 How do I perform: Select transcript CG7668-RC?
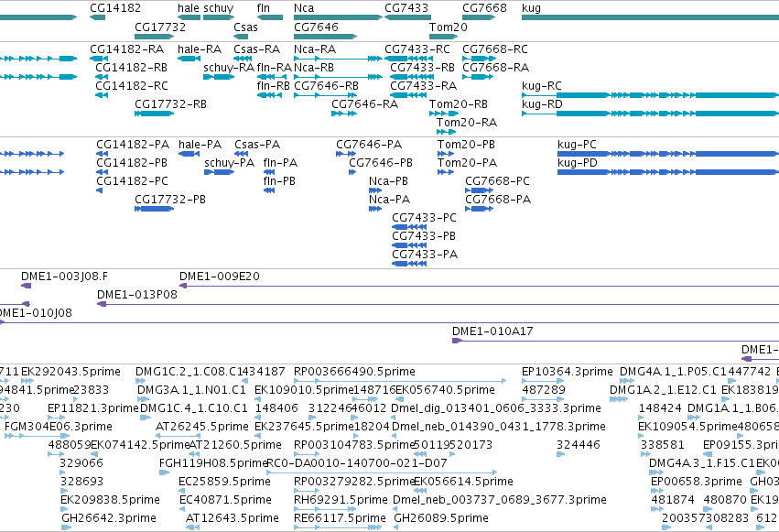(x=495, y=49)
